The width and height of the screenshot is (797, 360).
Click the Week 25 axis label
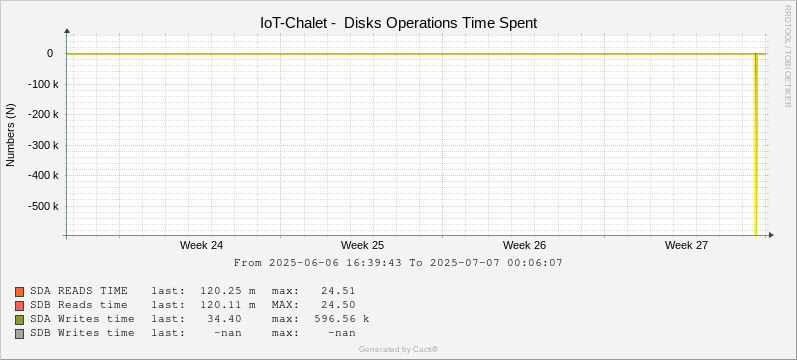362,246
